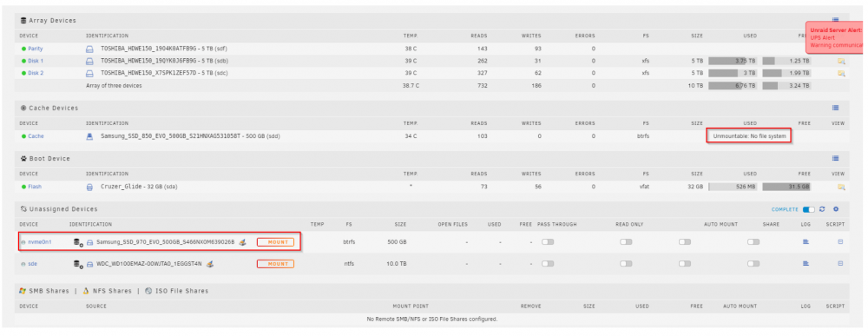The width and height of the screenshot is (868, 336).
Task: Click disk icon beside Disk 1 identification
Action: click(x=89, y=61)
